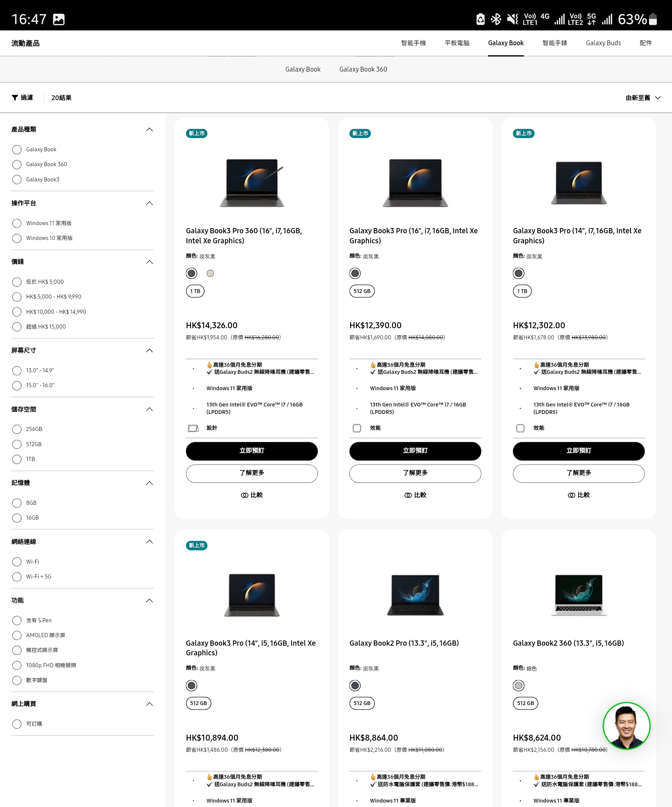Select Galaxy Book3 filter option
This screenshot has width=672, height=807.
(17, 179)
